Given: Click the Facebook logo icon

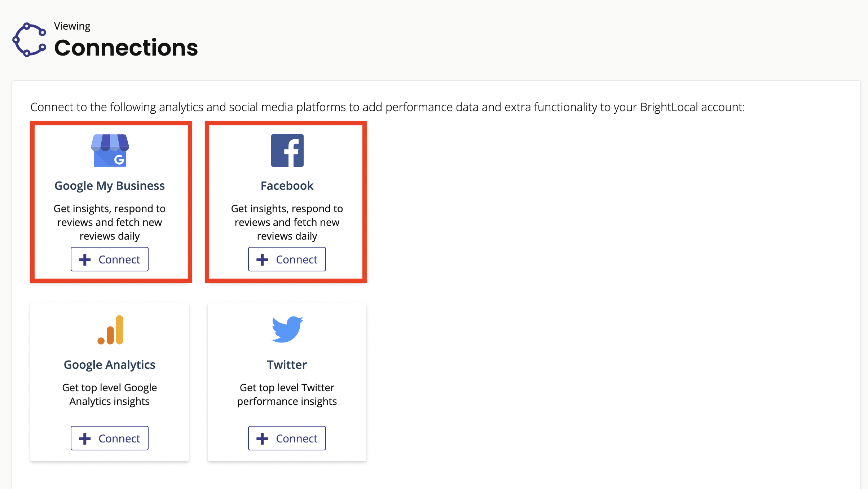Looking at the screenshot, I should coord(287,150).
